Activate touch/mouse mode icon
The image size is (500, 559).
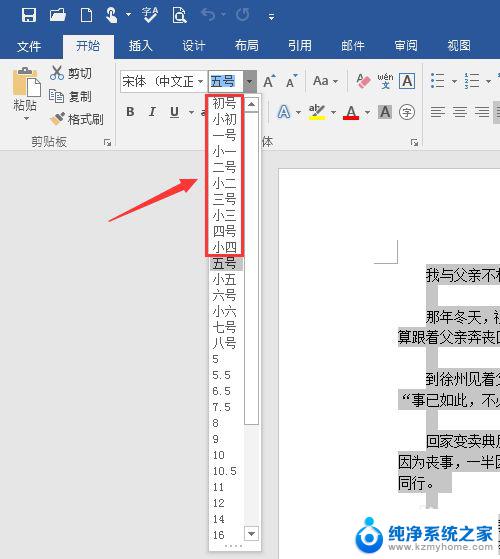pos(112,15)
